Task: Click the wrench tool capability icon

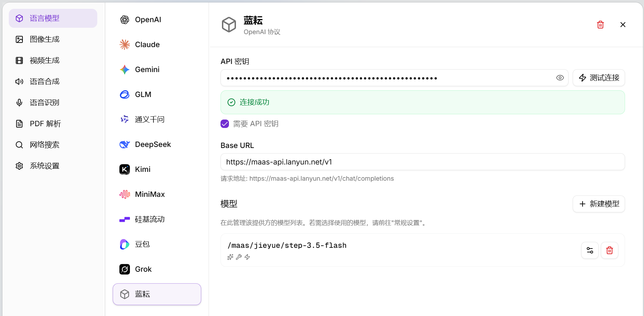Action: click(239, 257)
